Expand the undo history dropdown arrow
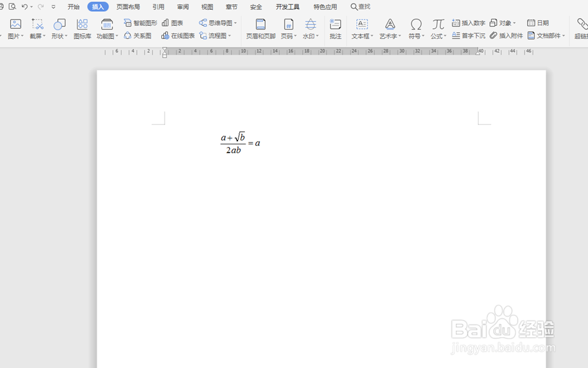Image resolution: width=588 pixels, height=368 pixels. point(31,7)
